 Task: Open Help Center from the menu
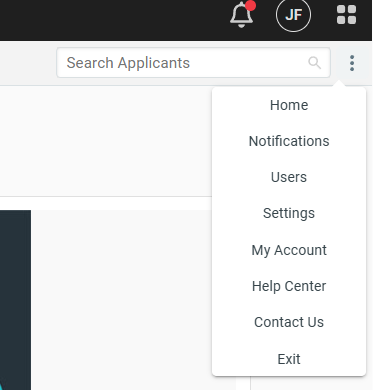289,286
